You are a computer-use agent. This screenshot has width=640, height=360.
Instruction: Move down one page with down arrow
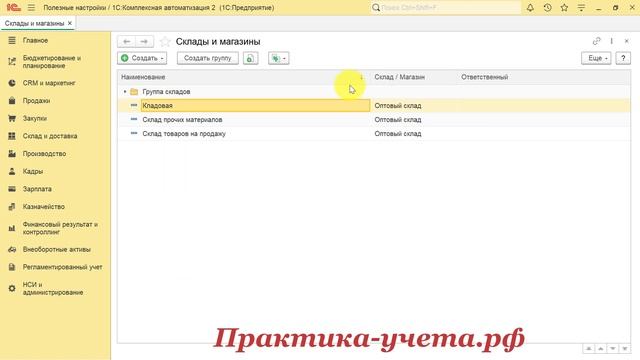613,349
